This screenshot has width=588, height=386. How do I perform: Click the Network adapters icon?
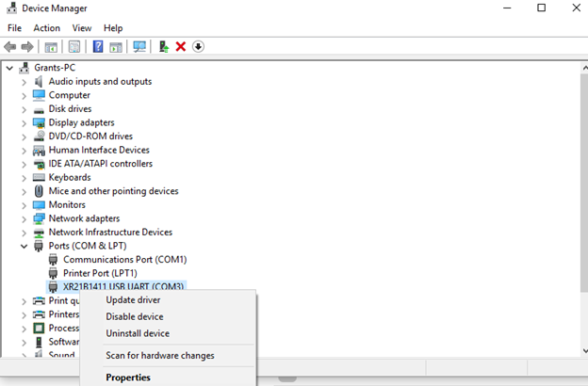[x=39, y=218]
